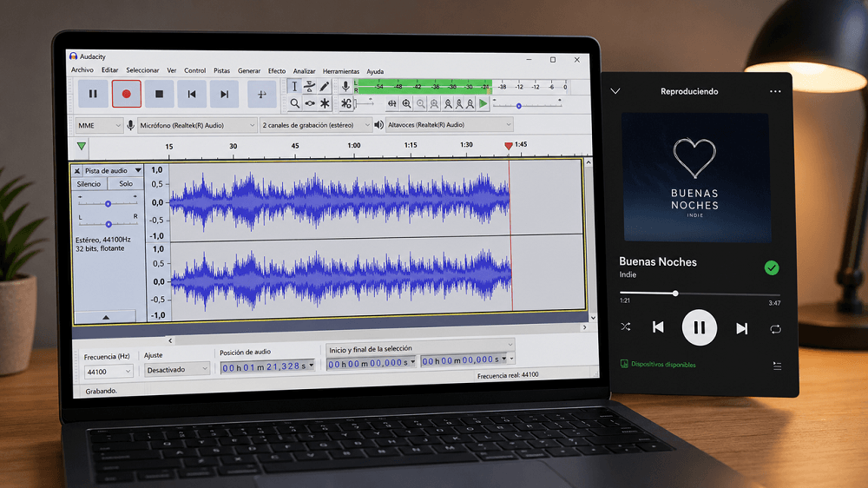Click the microphone icon beside device list
The image size is (868, 488).
131,125
